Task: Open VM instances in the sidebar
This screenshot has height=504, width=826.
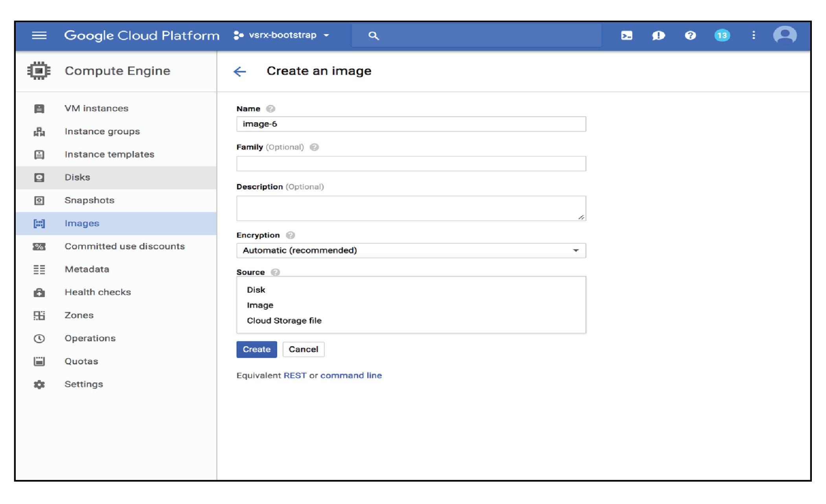Action: [x=96, y=108]
